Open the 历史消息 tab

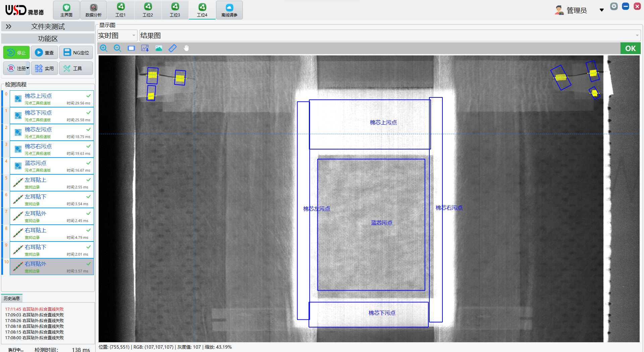12,298
